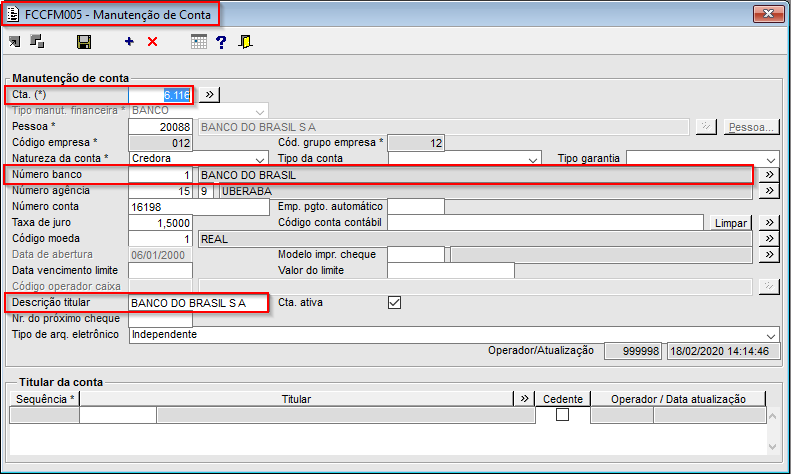Click the Código empresa value 012
This screenshot has width=791, height=474.
click(x=160, y=143)
